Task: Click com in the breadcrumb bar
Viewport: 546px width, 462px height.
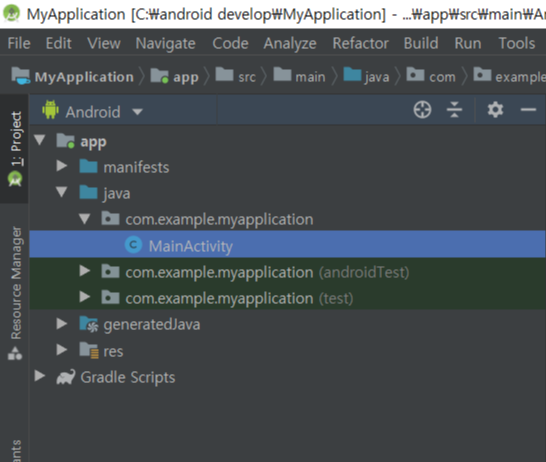Action: (x=442, y=77)
